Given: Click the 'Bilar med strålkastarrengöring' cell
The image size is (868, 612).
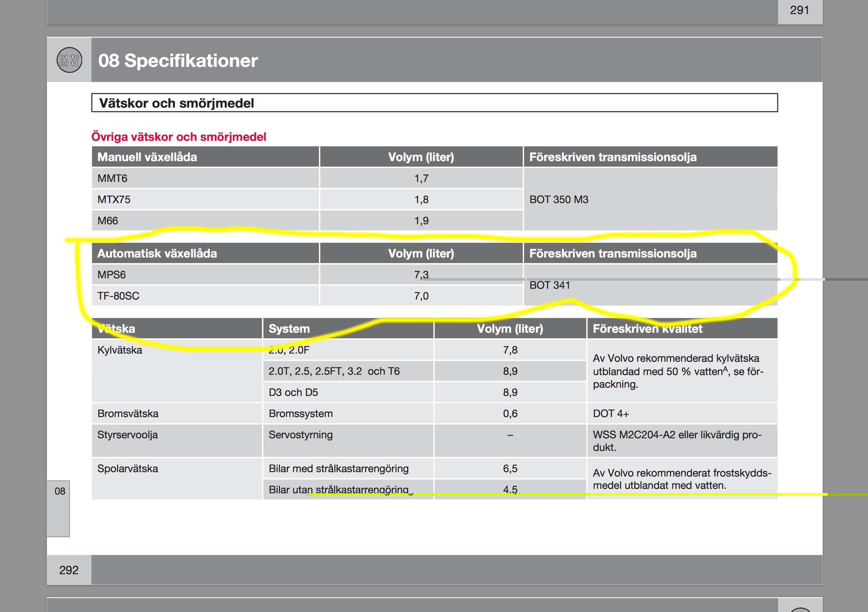Looking at the screenshot, I should (338, 468).
